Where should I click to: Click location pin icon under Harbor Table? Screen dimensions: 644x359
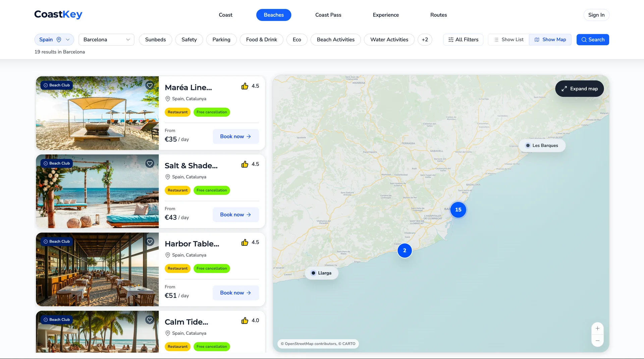(168, 255)
